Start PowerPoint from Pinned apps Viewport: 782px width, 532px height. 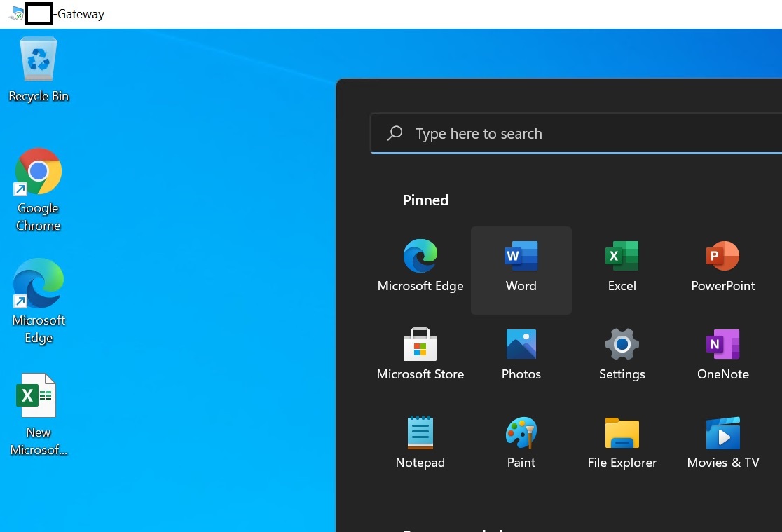722,266
